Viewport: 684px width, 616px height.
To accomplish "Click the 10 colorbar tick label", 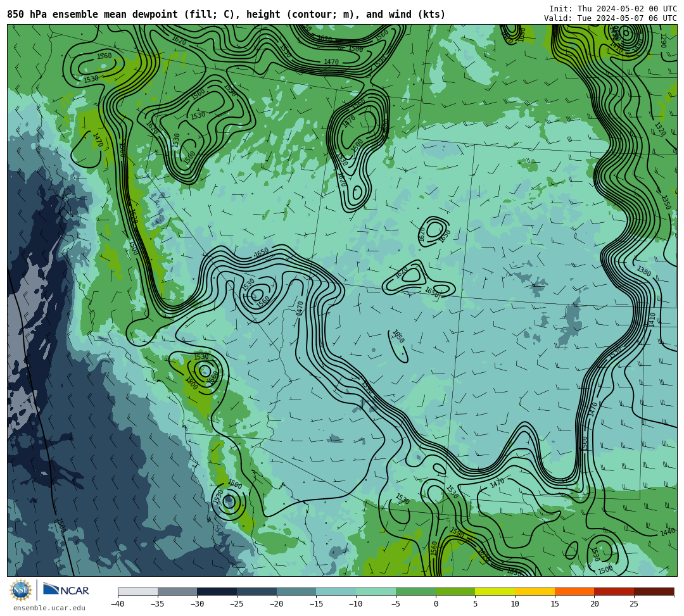I will pos(515,604).
